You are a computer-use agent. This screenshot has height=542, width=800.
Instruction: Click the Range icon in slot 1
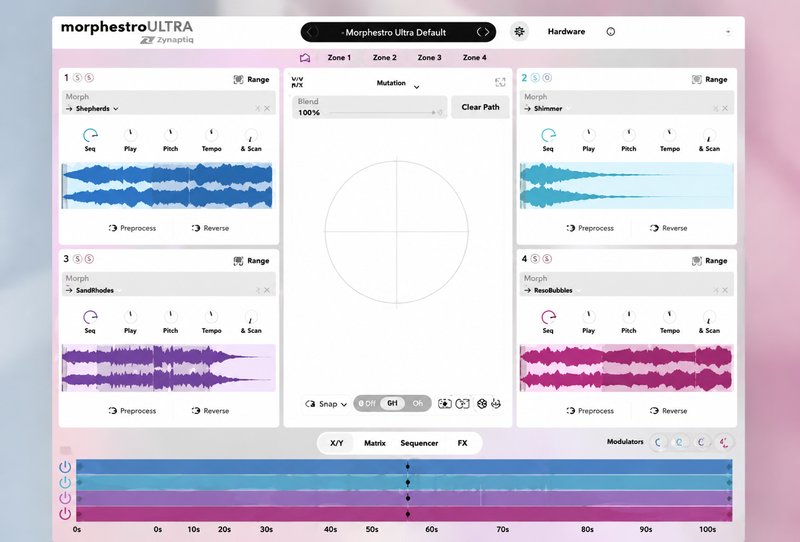coord(238,80)
